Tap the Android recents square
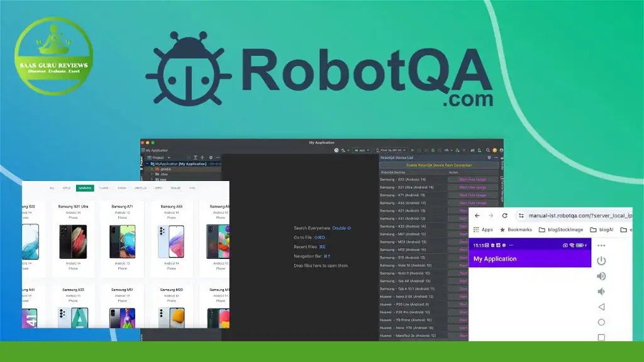Image resolution: width=644 pixels, height=362 pixels. coord(601,337)
